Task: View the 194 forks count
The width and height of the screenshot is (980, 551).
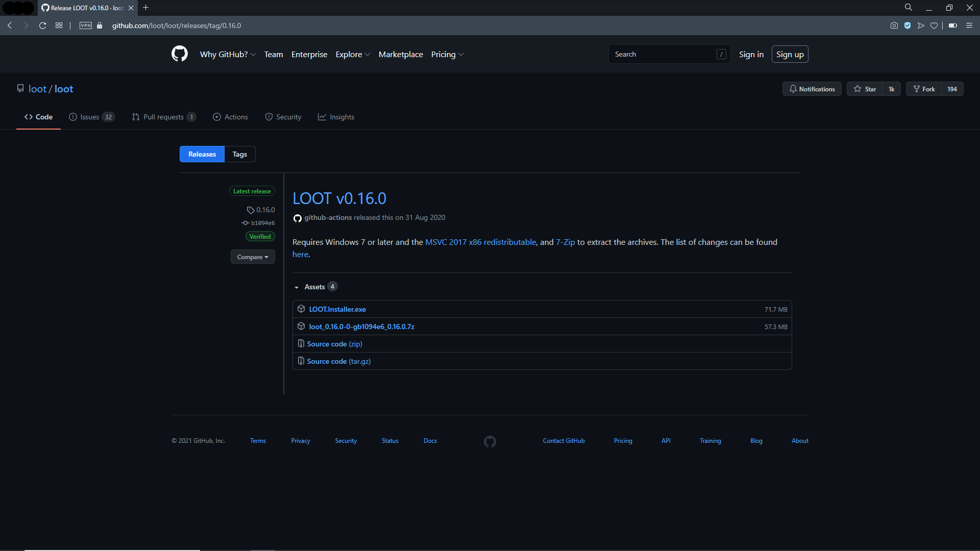Action: 952,89
